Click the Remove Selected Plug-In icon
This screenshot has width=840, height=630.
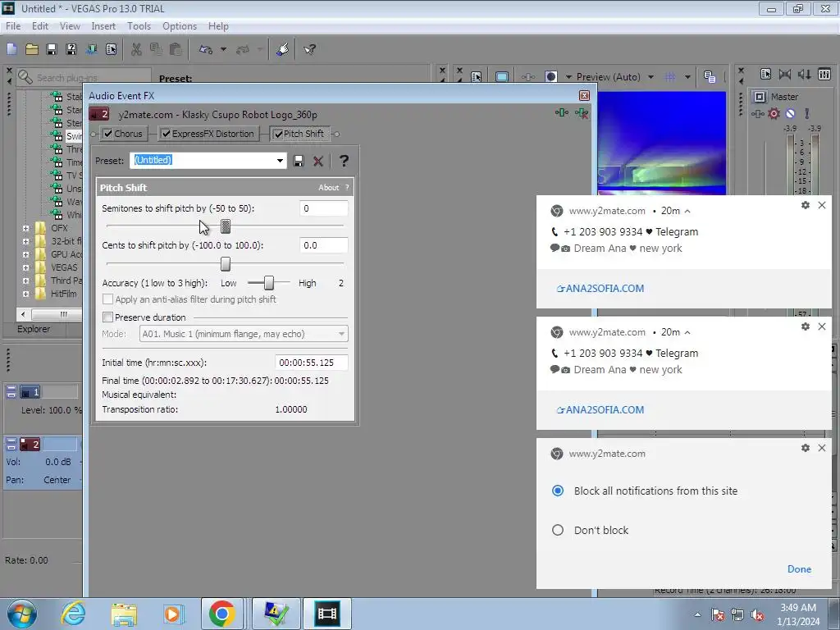(x=582, y=113)
